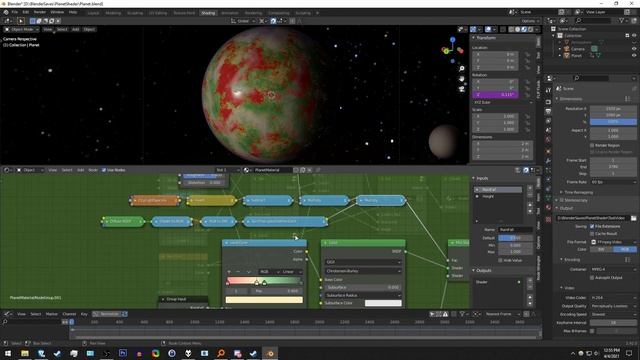Toggle viewport overlays icon
The image size is (640, 360).
click(488, 29)
